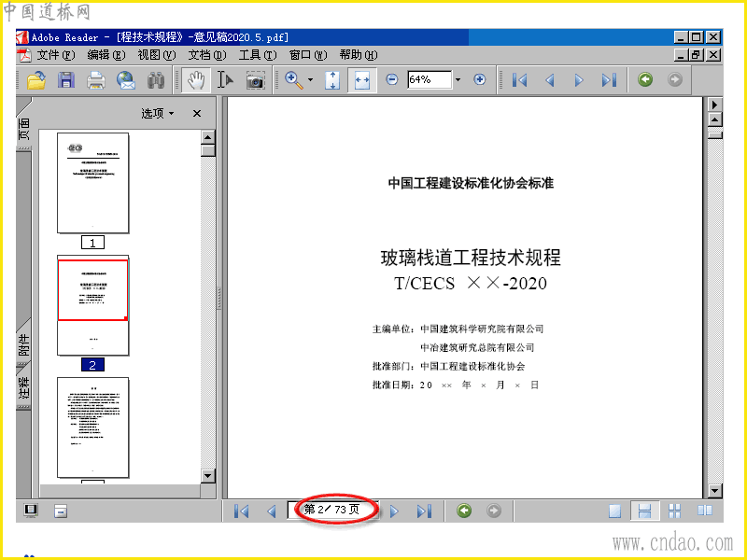Image resolution: width=747 pixels, height=560 pixels.
Task: Open the 工具(T) menu
Action: [258, 55]
